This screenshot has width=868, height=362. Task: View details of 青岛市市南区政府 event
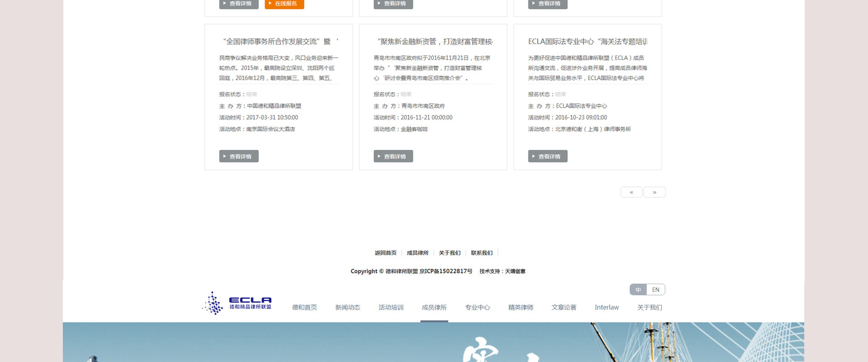393,156
